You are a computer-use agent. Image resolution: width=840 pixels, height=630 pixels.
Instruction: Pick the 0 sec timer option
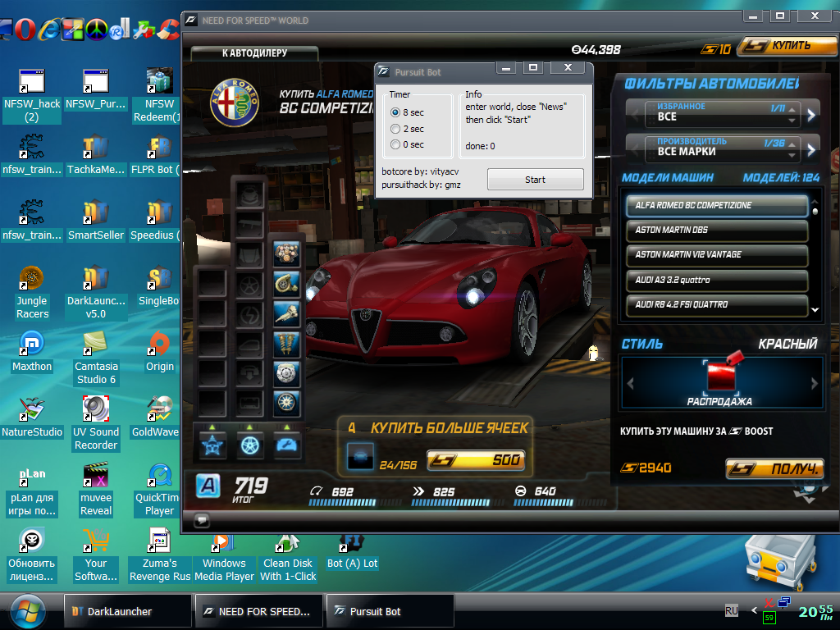[395, 144]
